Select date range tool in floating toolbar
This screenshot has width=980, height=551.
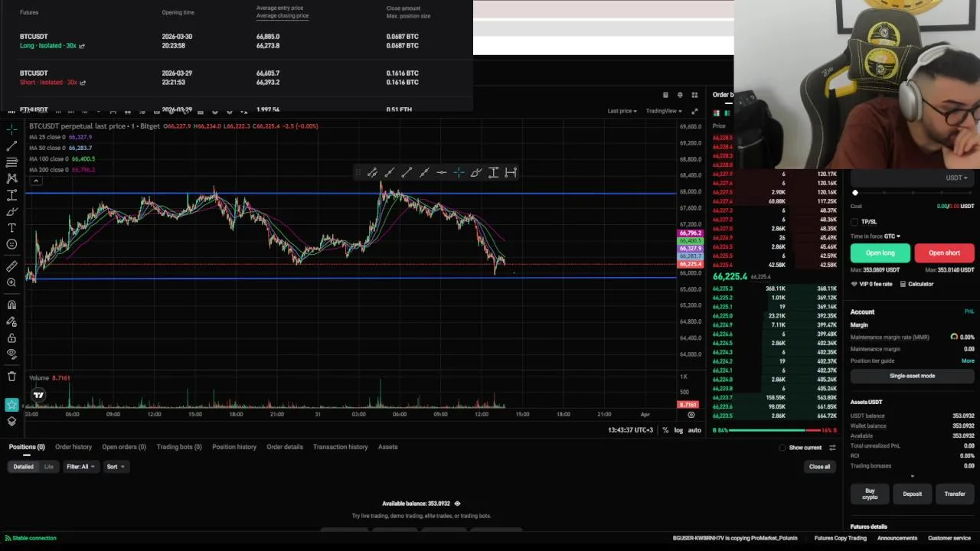click(511, 172)
